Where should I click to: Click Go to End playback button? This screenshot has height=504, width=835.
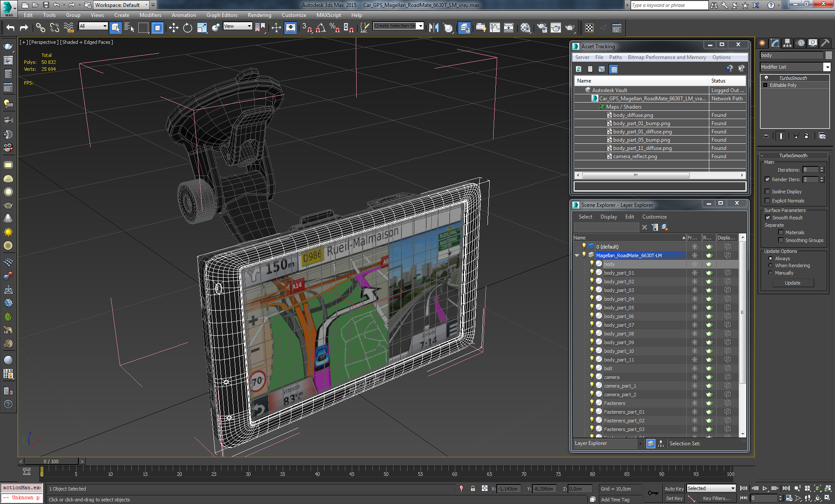click(786, 489)
